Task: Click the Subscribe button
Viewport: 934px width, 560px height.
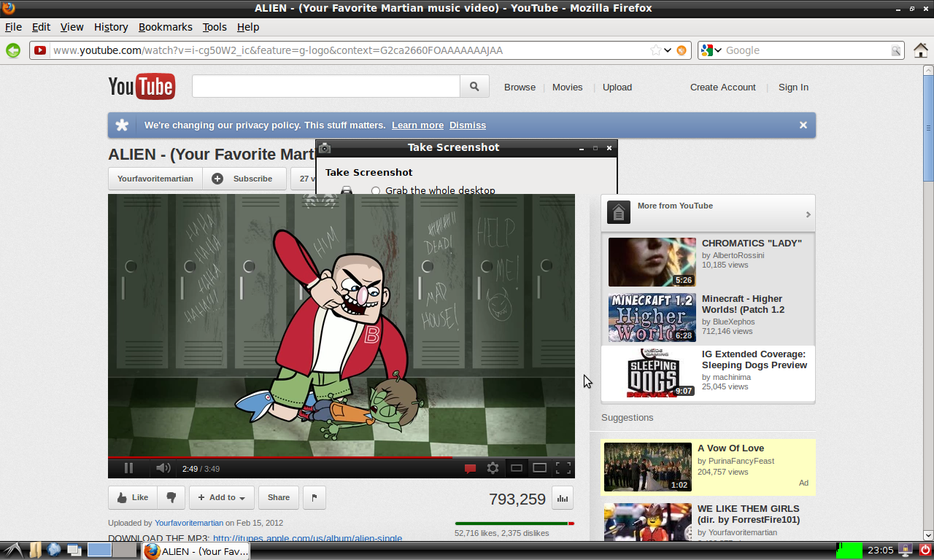Action: 244,179
